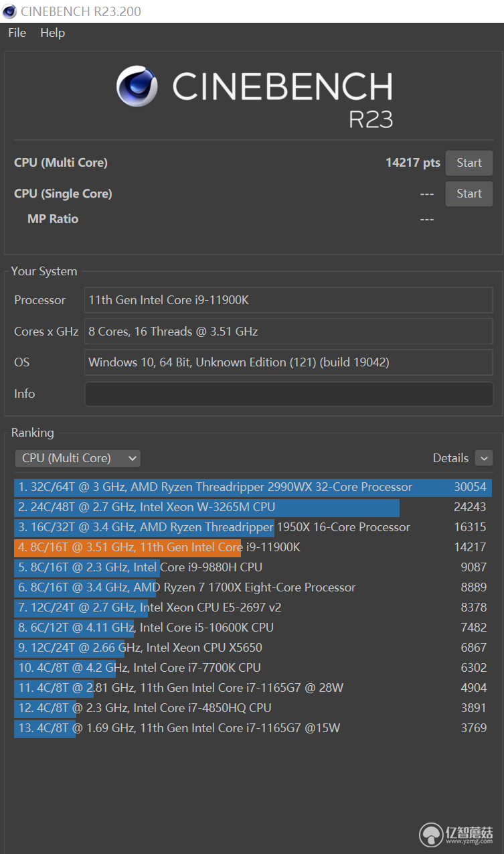504x854 pixels.
Task: Click the CPU (Multi Core) label
Action: [x=61, y=163]
